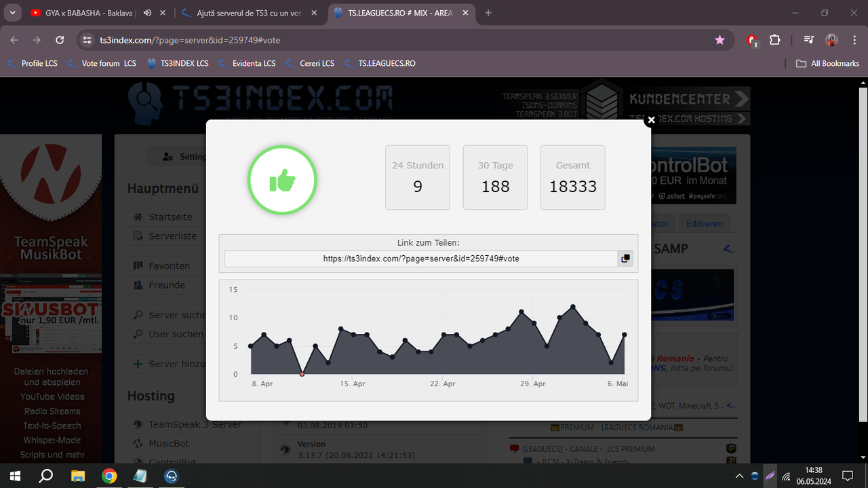Click the User suchen search icon
868x488 pixels.
[x=138, y=334]
